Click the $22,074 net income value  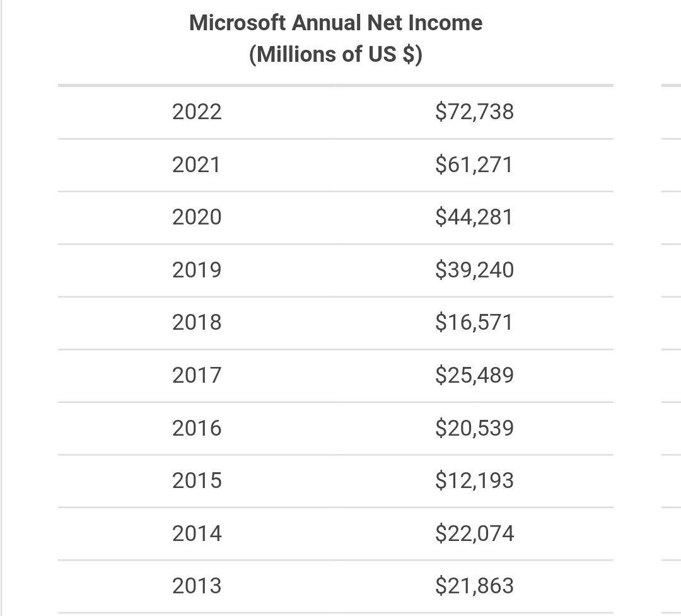(474, 533)
